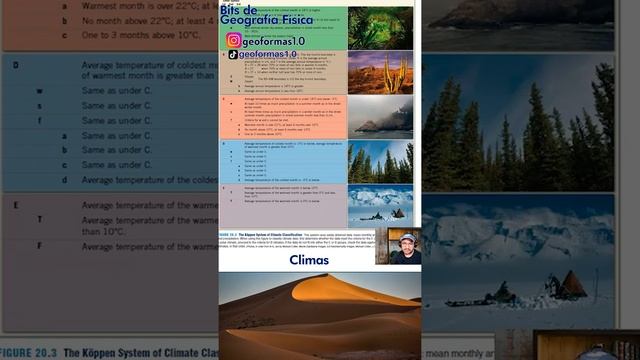The height and width of the screenshot is (360, 640).
Task: Click 'Same as under C.' in row w
Action: 117,91
